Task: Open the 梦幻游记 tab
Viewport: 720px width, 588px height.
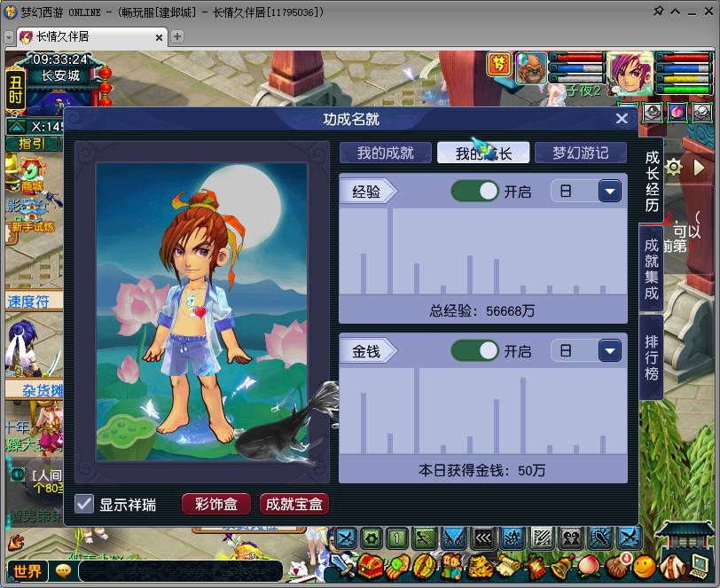Action: tap(581, 153)
